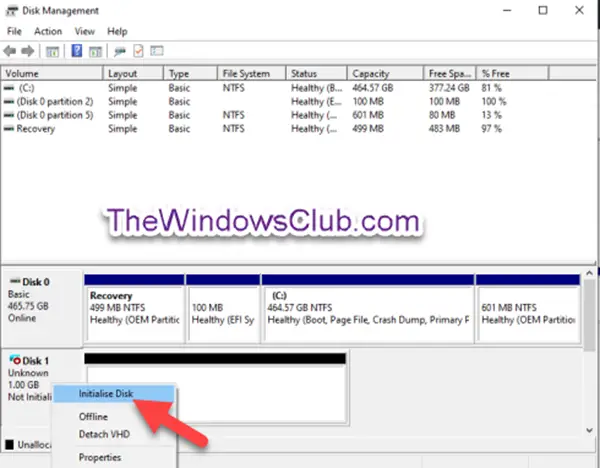
Task: Open the View menu
Action: (x=85, y=31)
